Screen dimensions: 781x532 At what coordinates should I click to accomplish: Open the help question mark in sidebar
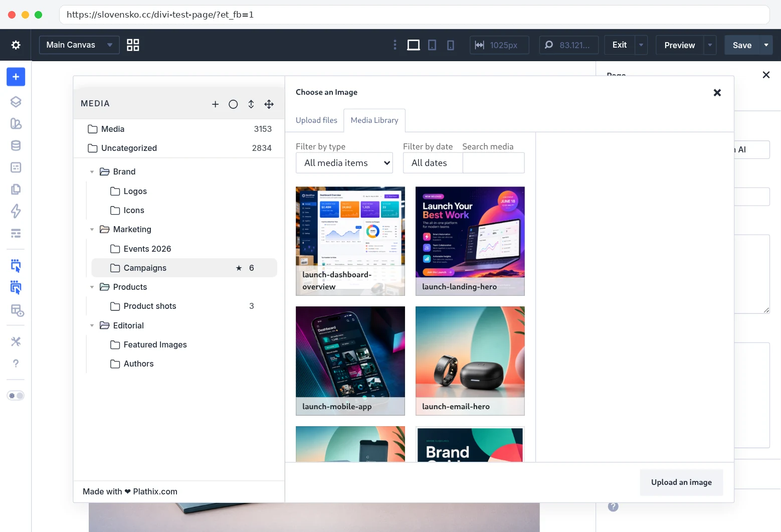point(16,364)
